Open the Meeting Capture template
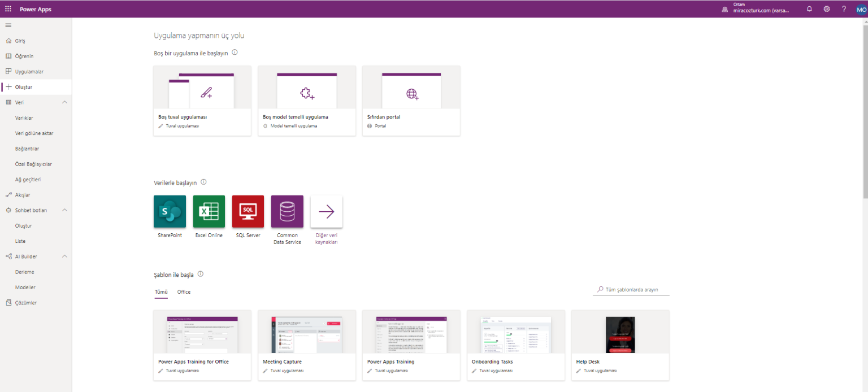The image size is (868, 392). pos(307,345)
